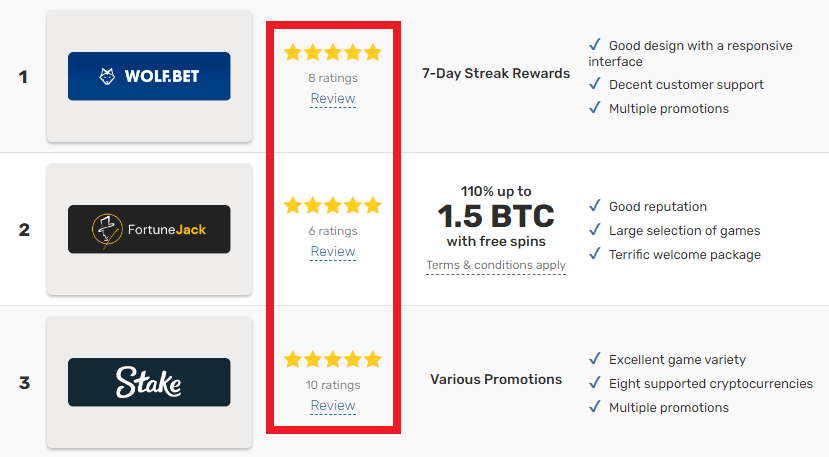This screenshot has width=829, height=457.
Task: Open the FortuneJack logo banner
Action: click(x=149, y=229)
